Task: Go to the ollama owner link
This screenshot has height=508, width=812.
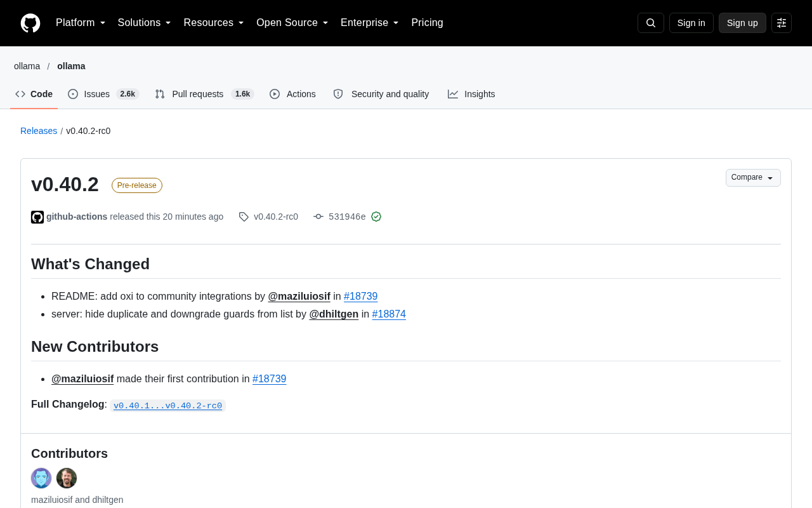Action: [27, 66]
